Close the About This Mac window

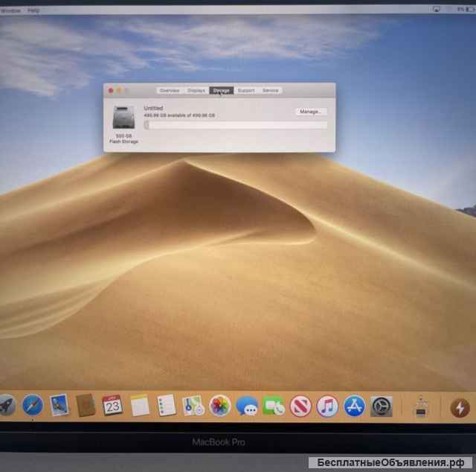pyautogui.click(x=111, y=91)
